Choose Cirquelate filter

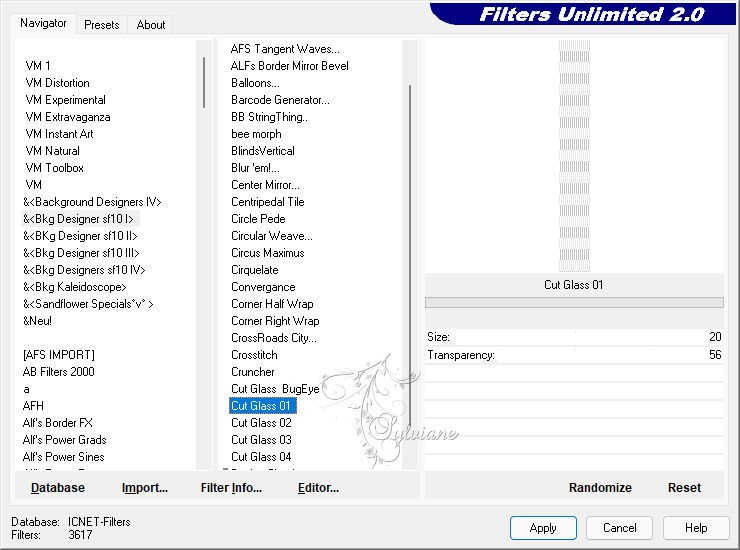(x=254, y=270)
